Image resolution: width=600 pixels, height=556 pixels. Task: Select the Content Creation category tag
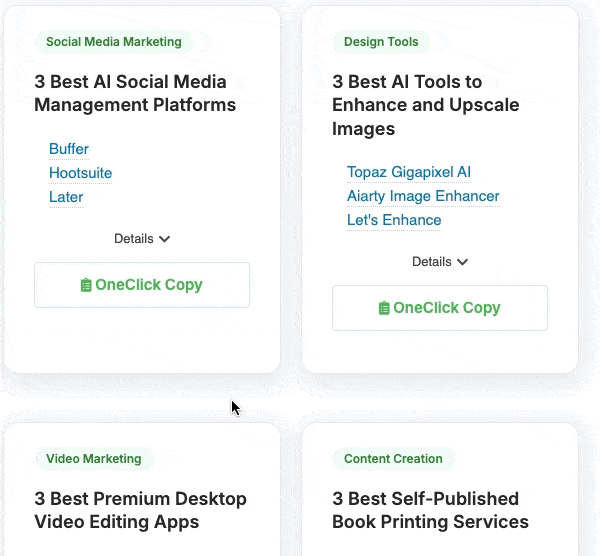coord(393,458)
